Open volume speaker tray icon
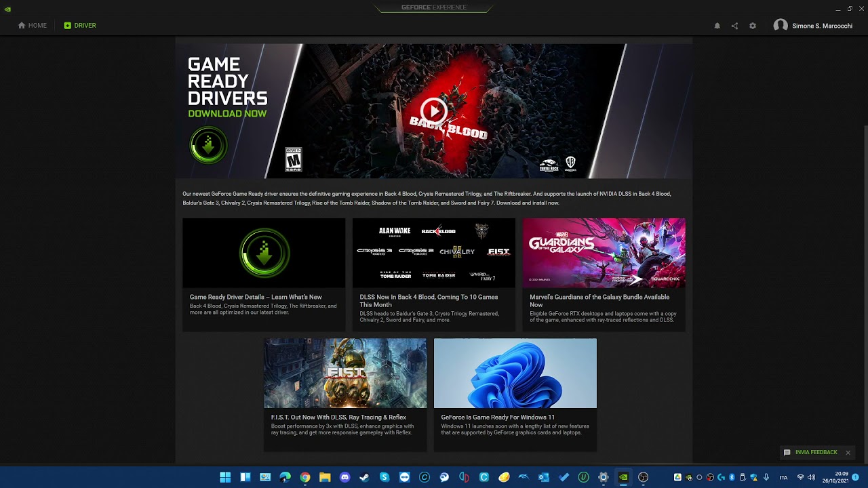The height and width of the screenshot is (488, 868). tap(811, 477)
